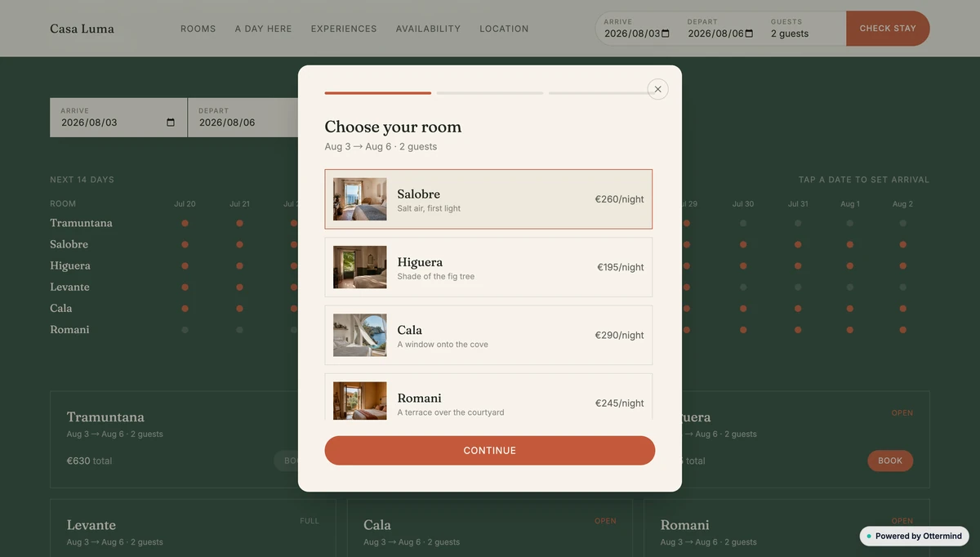Click Tramuntana availability dot for Aug 2
Screen dimensions: 980x557
click(903, 223)
